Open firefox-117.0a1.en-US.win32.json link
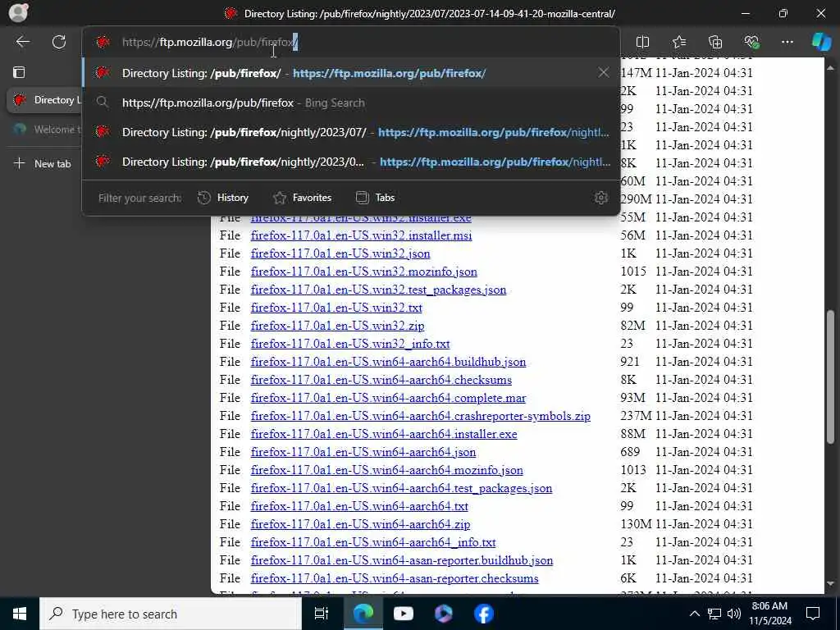This screenshot has width=840, height=630. pos(340,253)
